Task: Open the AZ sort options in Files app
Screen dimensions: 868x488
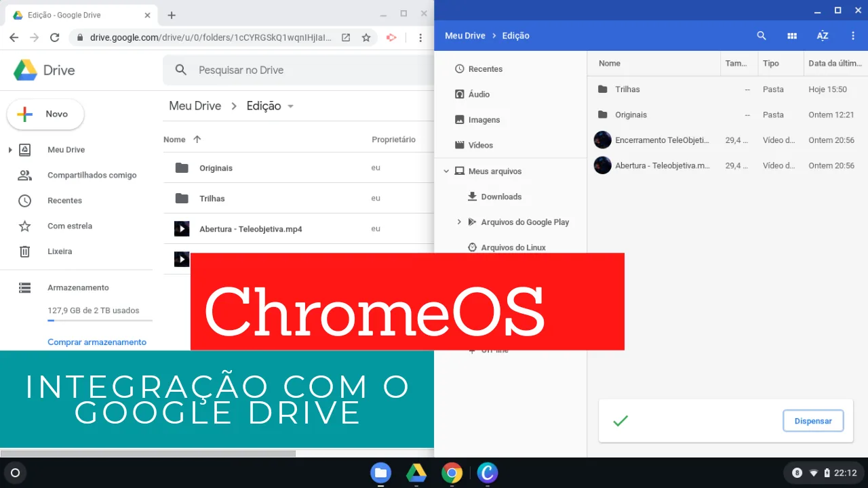Action: click(823, 36)
